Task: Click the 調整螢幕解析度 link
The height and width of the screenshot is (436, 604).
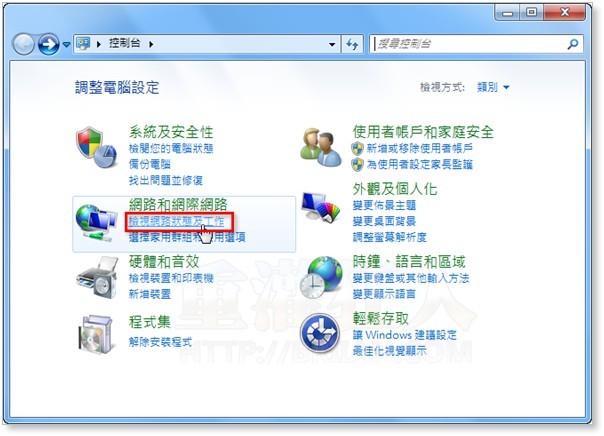Action: pos(389,237)
